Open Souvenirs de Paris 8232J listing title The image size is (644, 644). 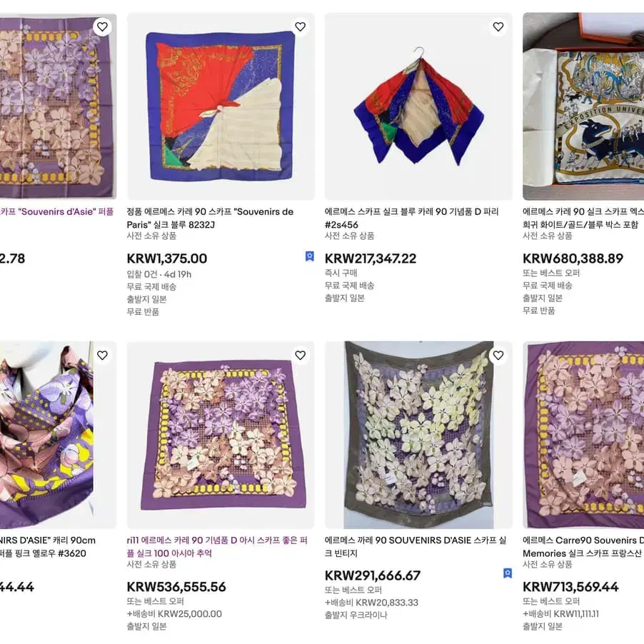click(x=210, y=218)
